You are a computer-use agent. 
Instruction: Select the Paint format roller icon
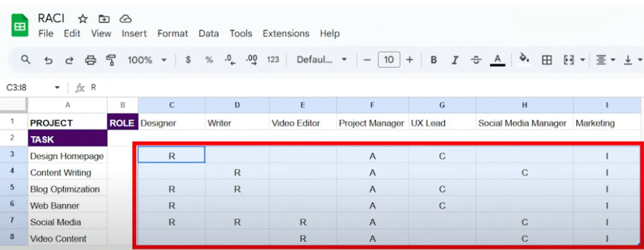tap(111, 60)
